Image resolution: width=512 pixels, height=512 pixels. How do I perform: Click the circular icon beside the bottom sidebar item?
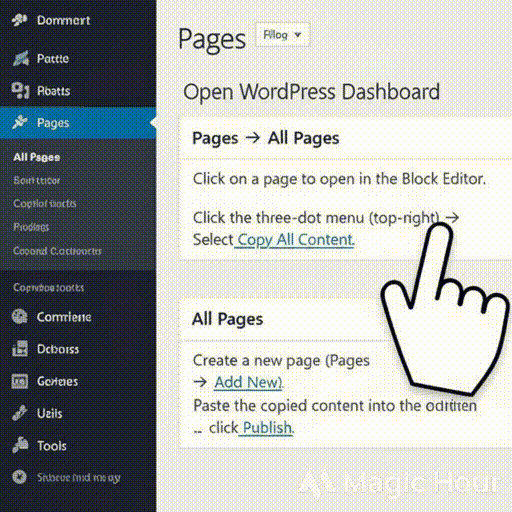[19, 477]
